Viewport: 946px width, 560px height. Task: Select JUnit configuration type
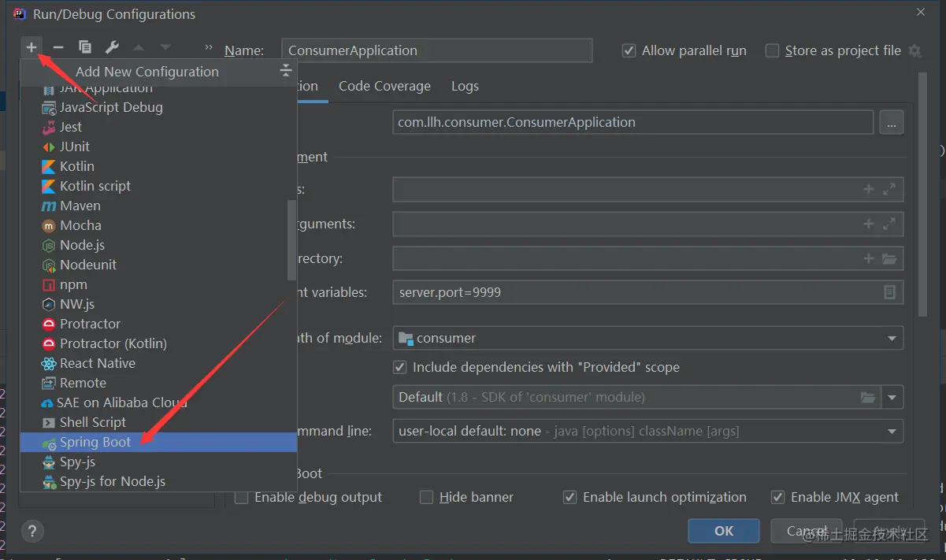pos(158,146)
